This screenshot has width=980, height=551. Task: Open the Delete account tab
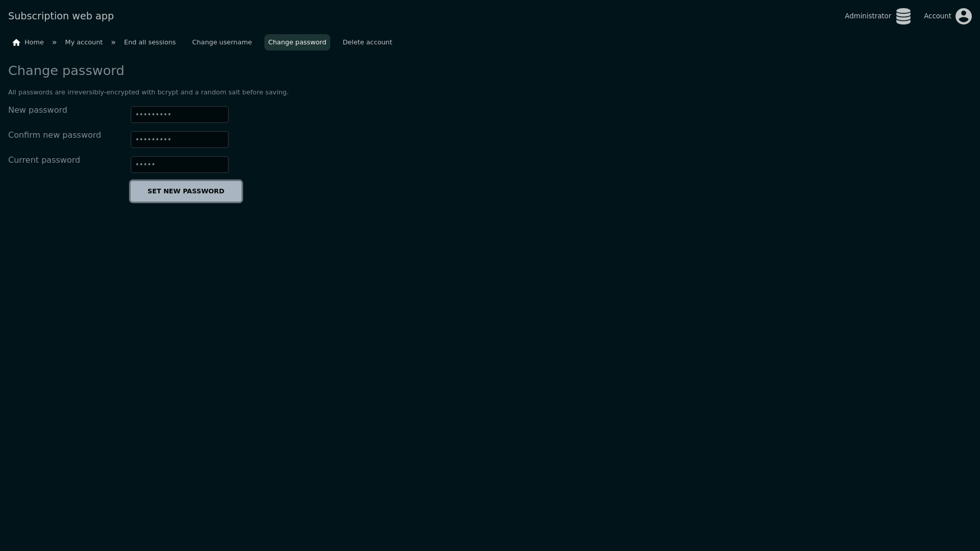(367, 42)
